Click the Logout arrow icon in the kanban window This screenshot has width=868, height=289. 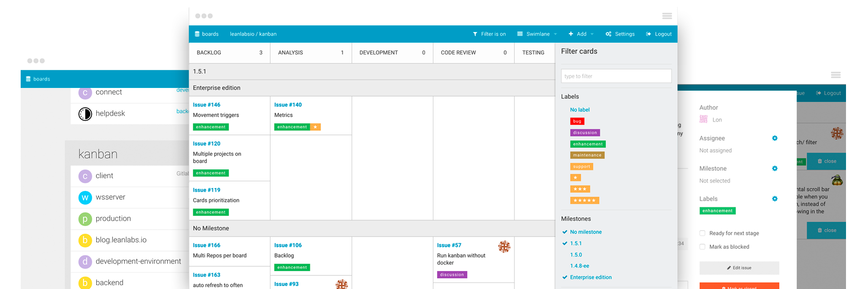[648, 34]
